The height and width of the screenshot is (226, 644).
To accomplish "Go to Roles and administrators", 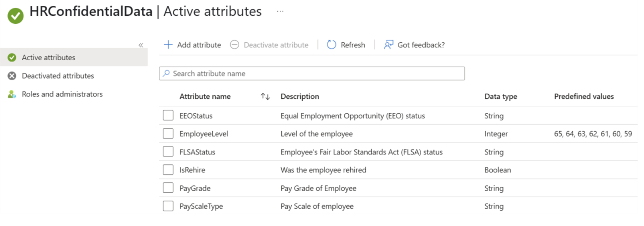I will pos(62,94).
